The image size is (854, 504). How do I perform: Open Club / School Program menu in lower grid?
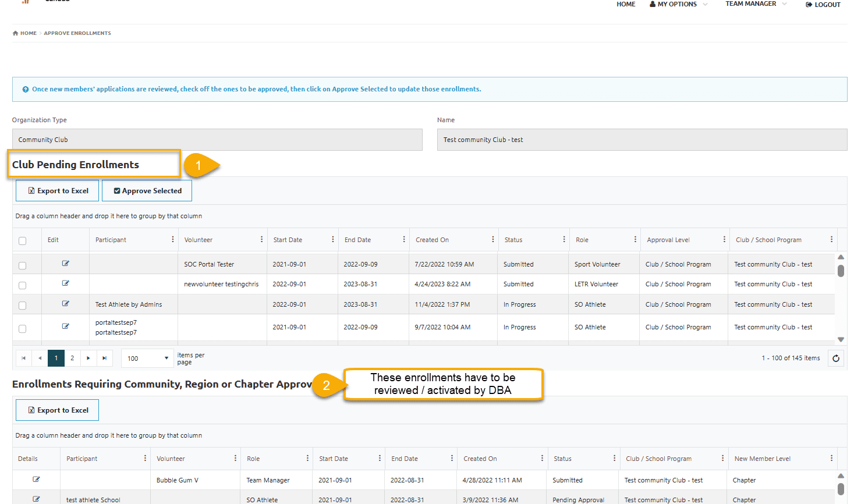(x=722, y=459)
